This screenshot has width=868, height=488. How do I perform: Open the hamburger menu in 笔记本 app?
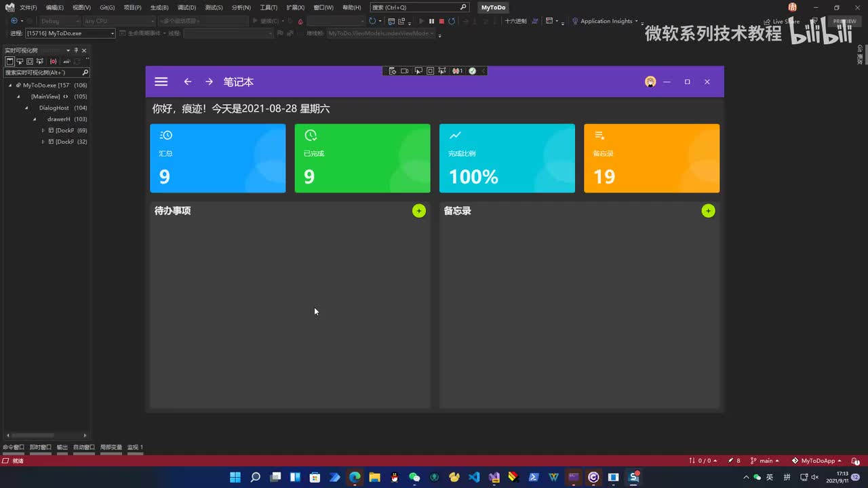161,82
